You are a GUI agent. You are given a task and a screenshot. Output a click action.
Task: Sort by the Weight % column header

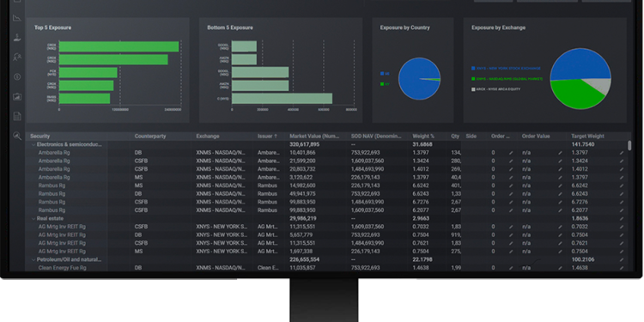(423, 137)
